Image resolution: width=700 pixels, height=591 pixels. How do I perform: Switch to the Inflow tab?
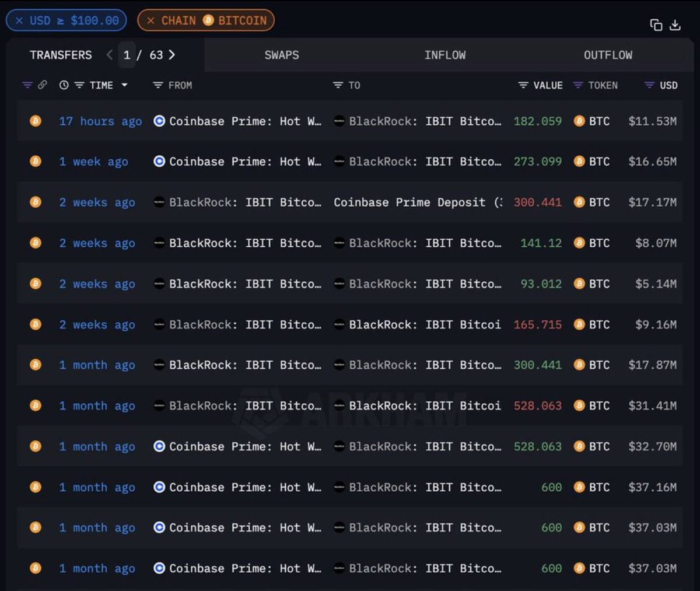coord(445,55)
